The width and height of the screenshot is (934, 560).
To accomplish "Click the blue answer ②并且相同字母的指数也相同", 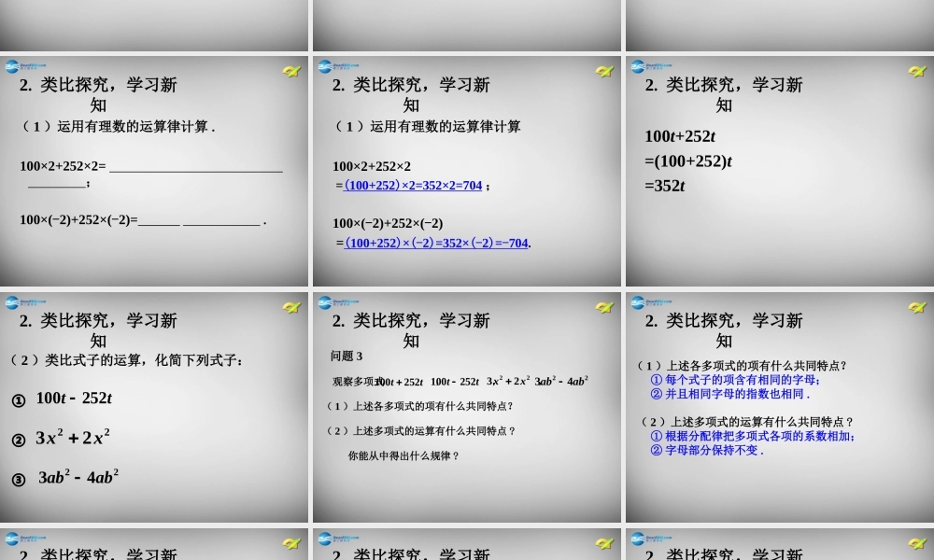I will pos(730,394).
